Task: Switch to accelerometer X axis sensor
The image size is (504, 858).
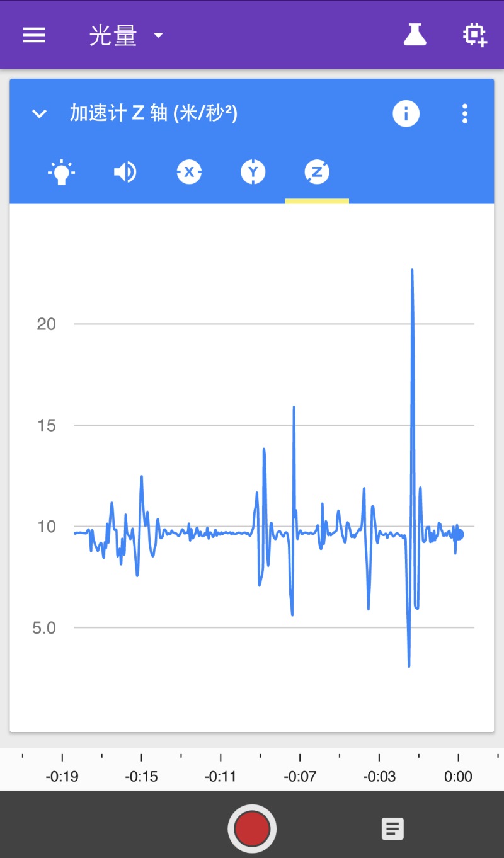Action: tap(189, 172)
